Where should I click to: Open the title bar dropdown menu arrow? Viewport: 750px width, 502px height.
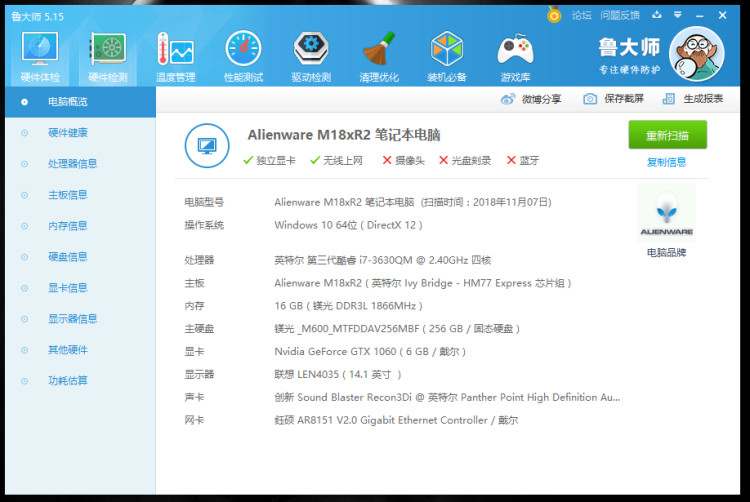click(x=677, y=15)
